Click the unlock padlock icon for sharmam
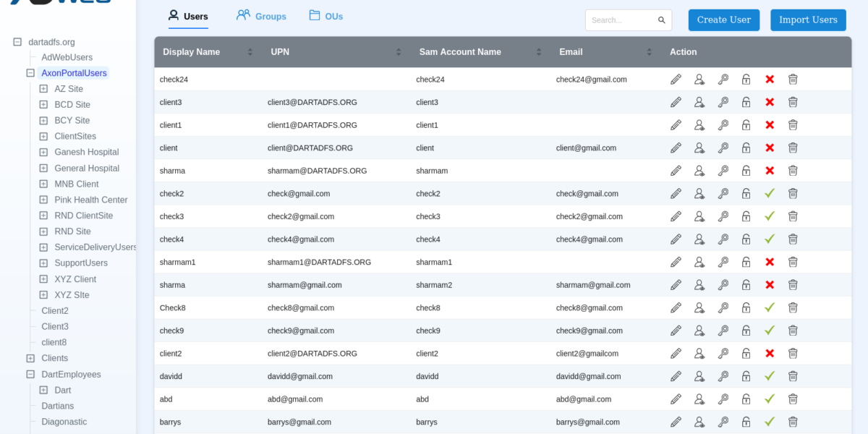 point(746,171)
